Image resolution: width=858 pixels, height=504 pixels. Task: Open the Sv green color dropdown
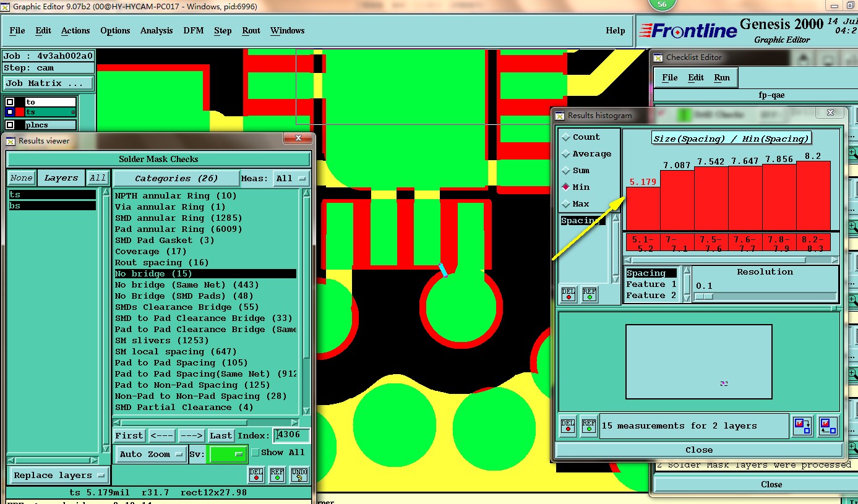pyautogui.click(x=228, y=454)
